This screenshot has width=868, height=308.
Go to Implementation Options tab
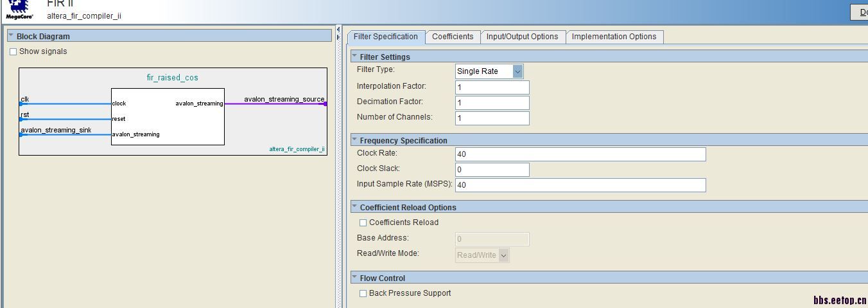pos(614,37)
